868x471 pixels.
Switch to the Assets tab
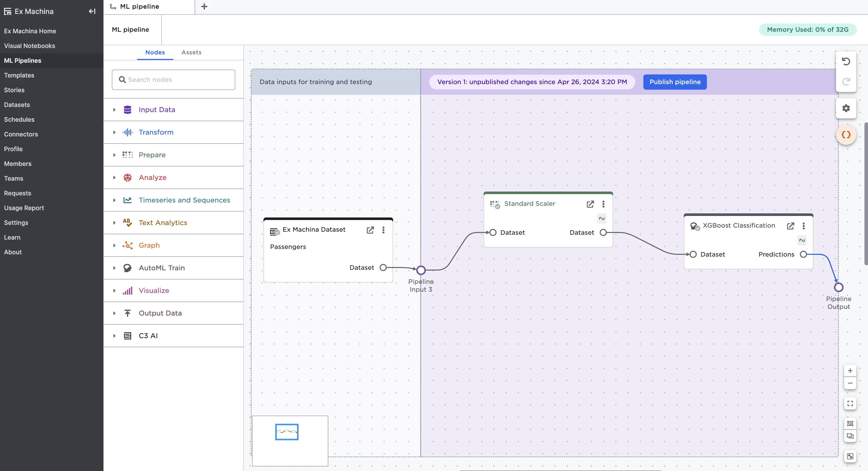pos(191,52)
